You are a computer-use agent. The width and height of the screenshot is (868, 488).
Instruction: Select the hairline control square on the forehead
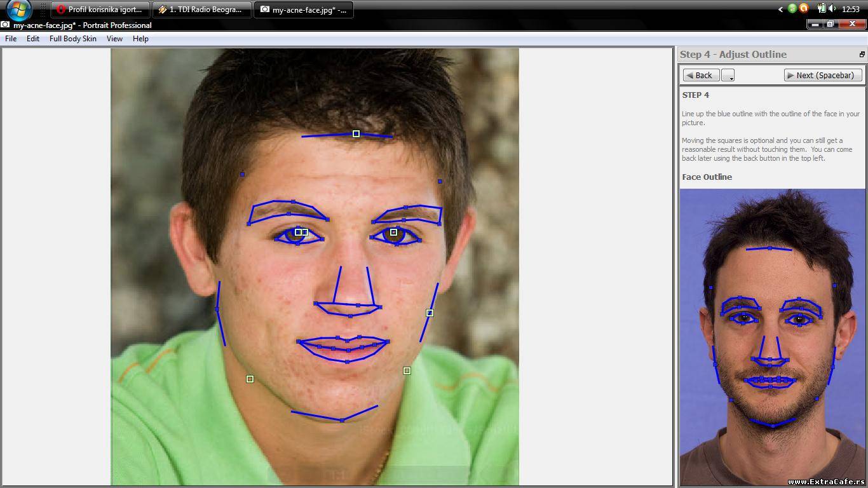356,134
